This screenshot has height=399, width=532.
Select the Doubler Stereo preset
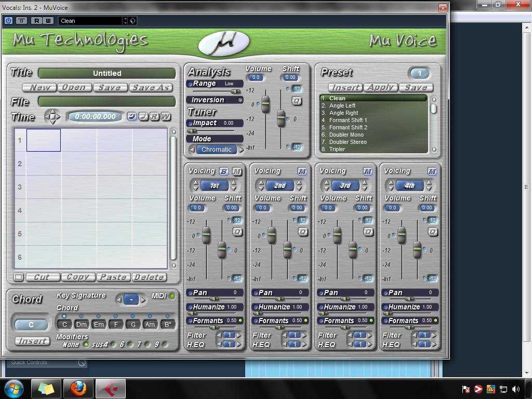pos(348,142)
